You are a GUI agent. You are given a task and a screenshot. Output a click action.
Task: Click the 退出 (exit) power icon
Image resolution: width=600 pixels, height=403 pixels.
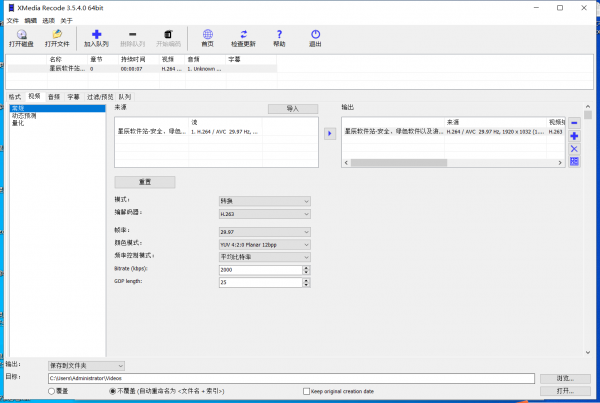pos(315,34)
